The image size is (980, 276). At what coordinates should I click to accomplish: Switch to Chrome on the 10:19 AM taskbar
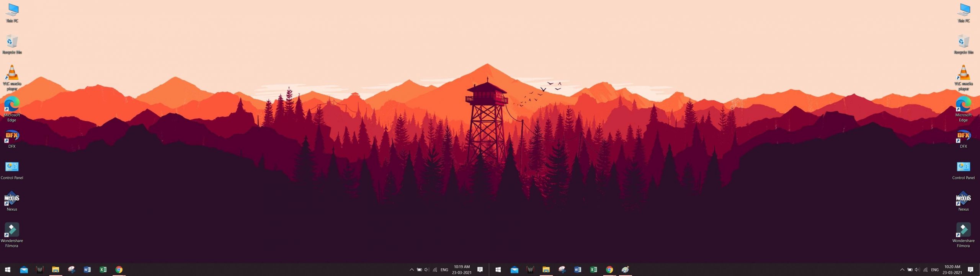click(119, 269)
